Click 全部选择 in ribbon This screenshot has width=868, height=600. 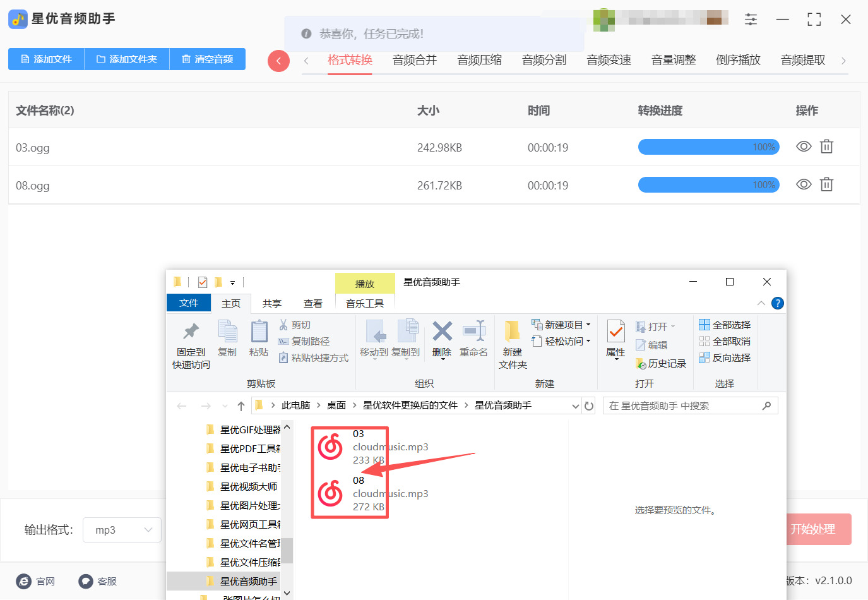coord(725,325)
